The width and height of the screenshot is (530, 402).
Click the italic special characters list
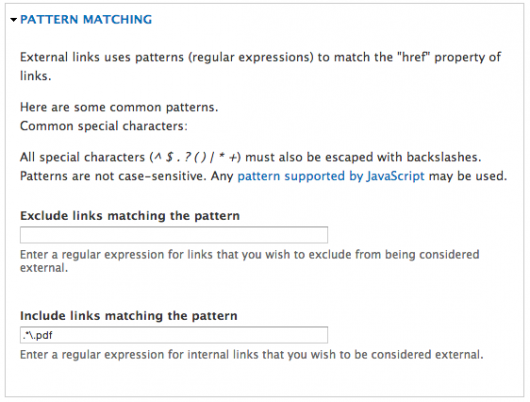coord(196,157)
